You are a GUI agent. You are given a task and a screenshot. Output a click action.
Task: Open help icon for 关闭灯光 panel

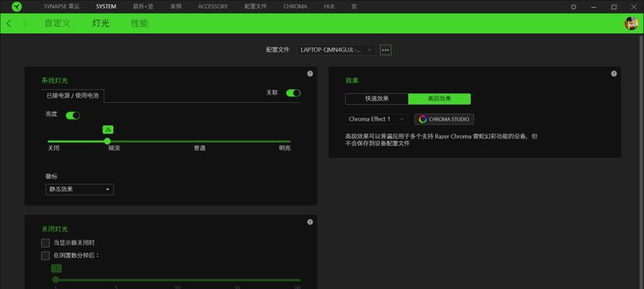click(310, 222)
